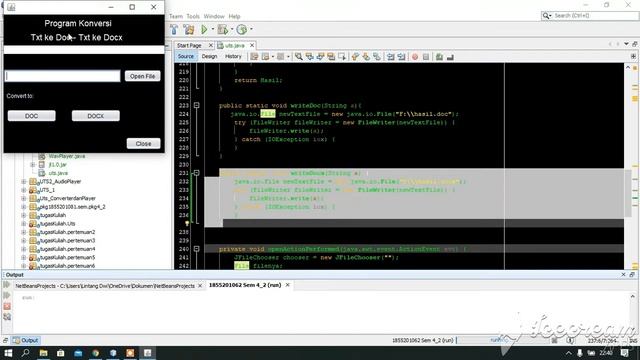Screen dimensions: 640x360
Task: Expand the UTS2_AudioPlayer project node
Action: click(x=24, y=181)
